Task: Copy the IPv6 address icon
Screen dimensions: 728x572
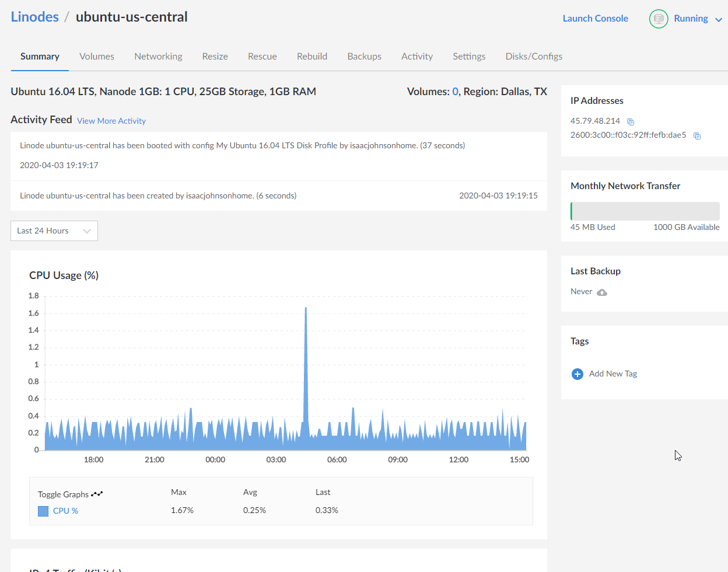Action: tap(697, 136)
